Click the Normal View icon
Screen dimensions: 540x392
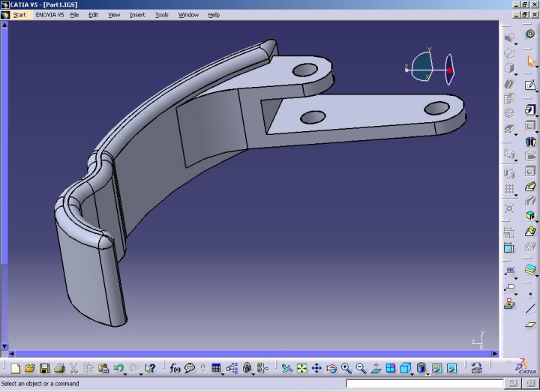click(376, 368)
